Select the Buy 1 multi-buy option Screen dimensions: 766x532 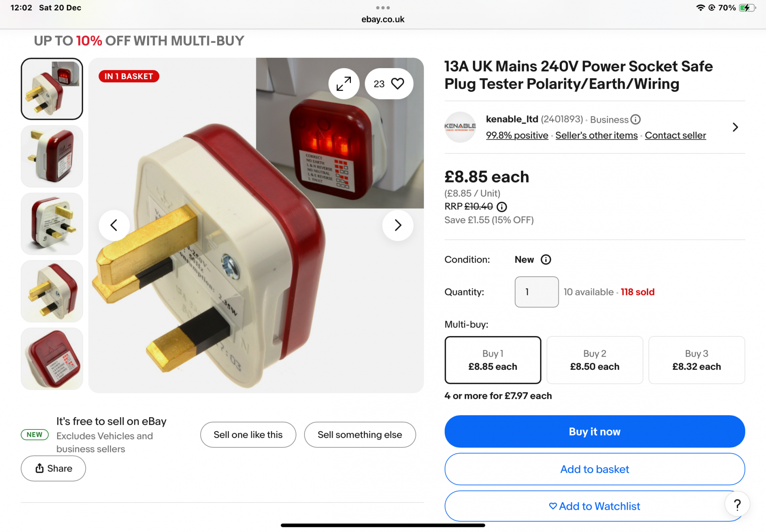[x=493, y=360]
